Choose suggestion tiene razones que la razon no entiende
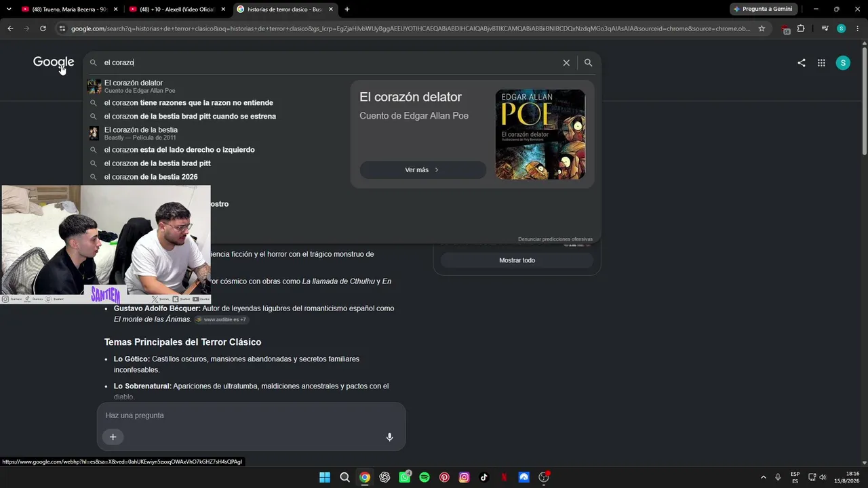Screen dimensions: 868x488 click(216, 103)
